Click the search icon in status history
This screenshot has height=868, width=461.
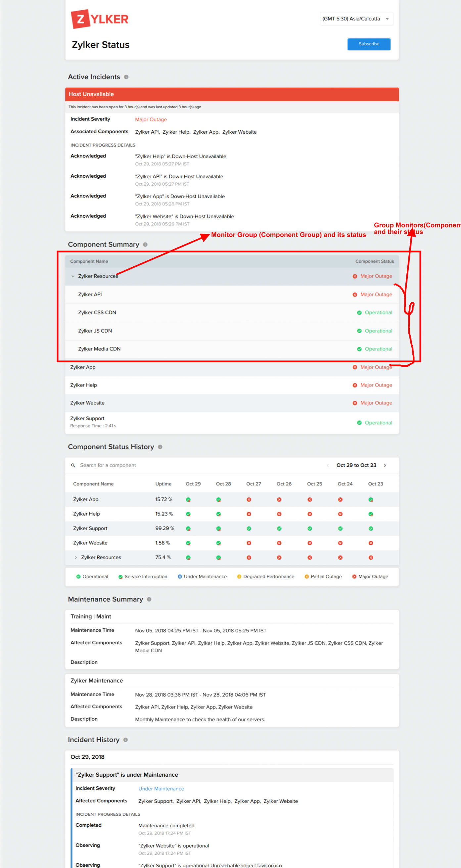point(73,465)
